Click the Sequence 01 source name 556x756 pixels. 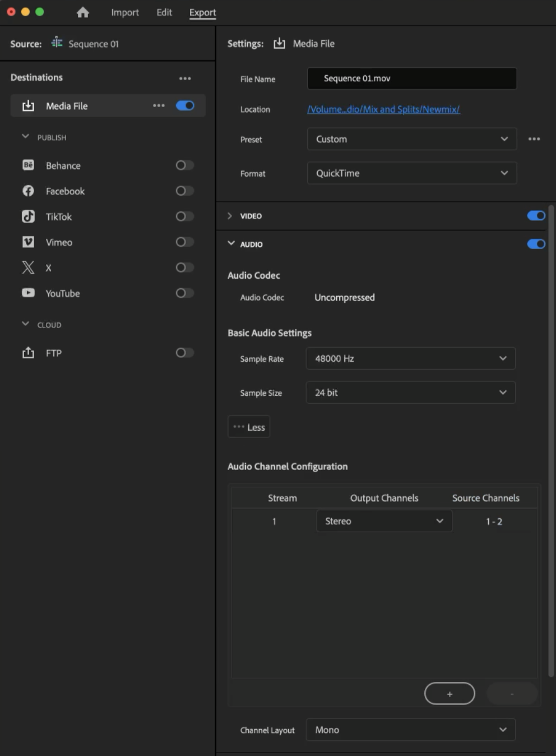point(94,44)
